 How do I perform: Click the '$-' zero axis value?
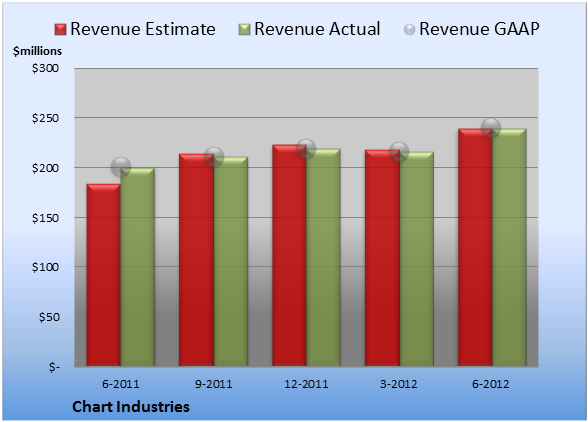pos(54,367)
